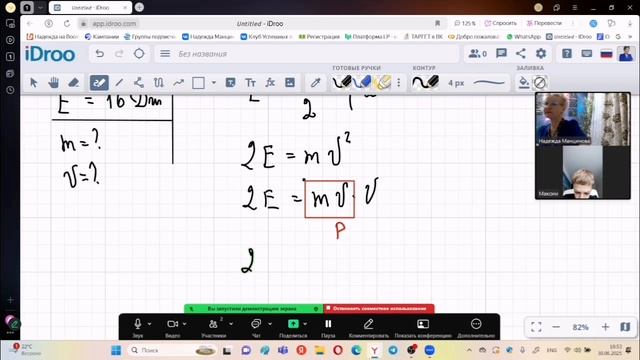Click the Windows taskbar search box

[171, 350]
